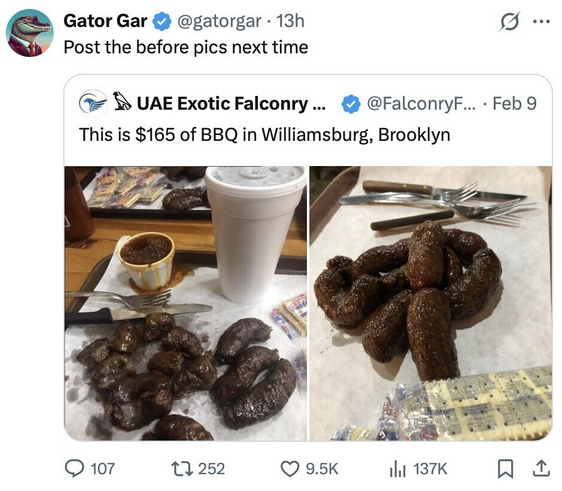The image size is (562, 491).
Task: Open the Gator Gar display name
Action: (105, 21)
